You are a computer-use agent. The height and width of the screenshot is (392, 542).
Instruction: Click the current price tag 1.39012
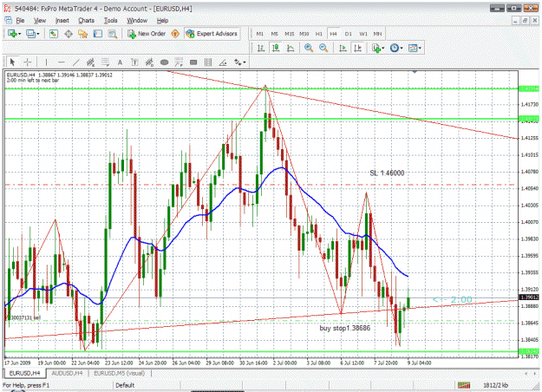pyautogui.click(x=528, y=297)
